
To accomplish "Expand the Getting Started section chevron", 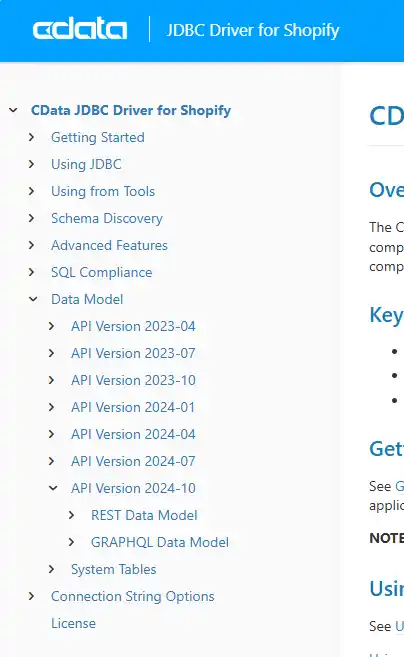I will coord(32,137).
